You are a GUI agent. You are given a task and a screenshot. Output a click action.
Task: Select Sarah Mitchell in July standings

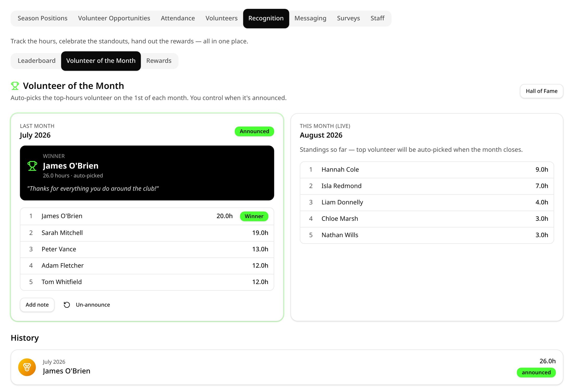(147, 233)
